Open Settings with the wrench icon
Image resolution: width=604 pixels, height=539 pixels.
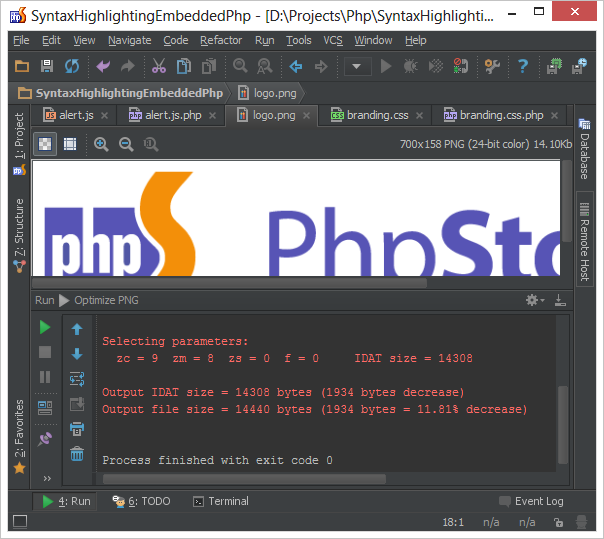tap(492, 66)
